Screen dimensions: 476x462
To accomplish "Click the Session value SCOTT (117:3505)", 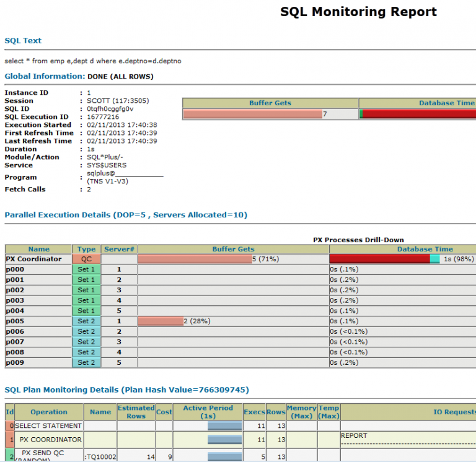I will coord(118,101).
